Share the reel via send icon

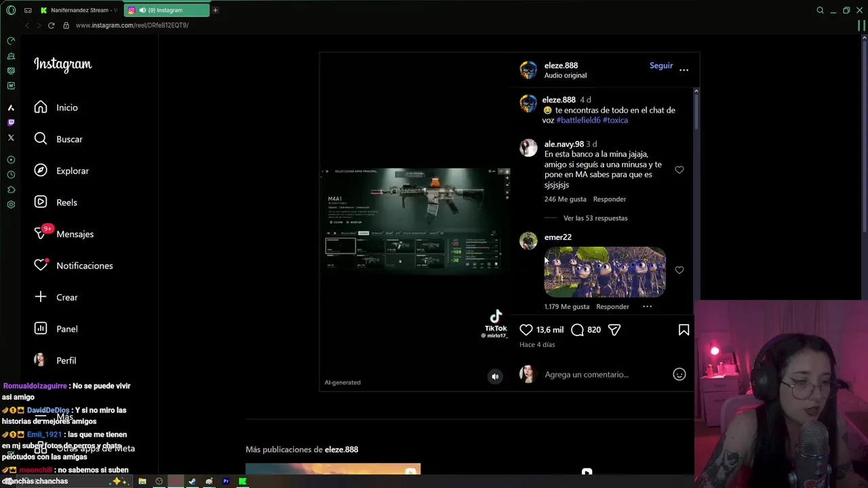pyautogui.click(x=614, y=329)
